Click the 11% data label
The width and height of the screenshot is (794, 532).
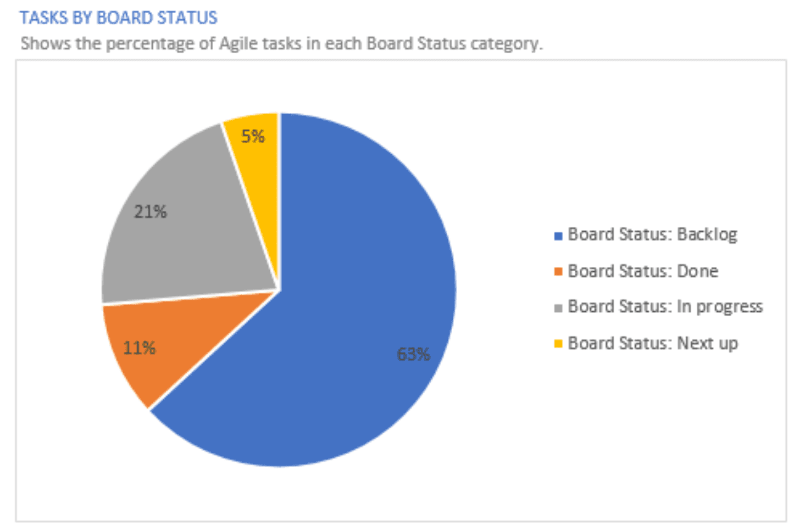139,348
